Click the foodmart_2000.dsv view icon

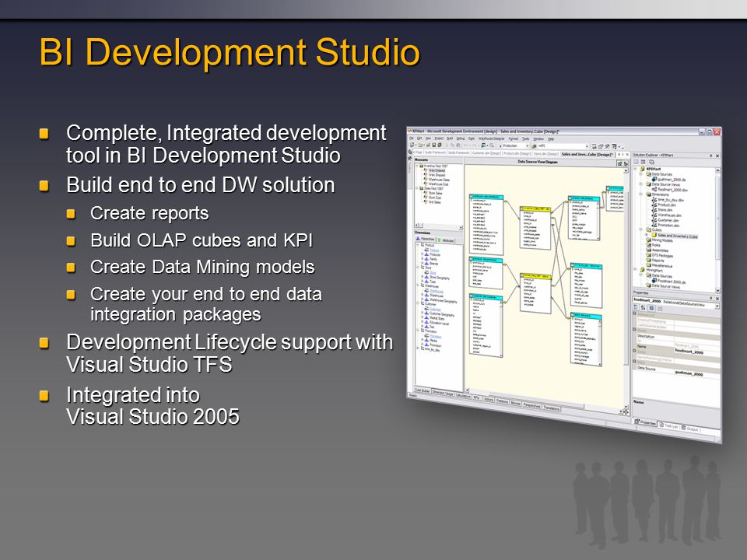point(654,189)
